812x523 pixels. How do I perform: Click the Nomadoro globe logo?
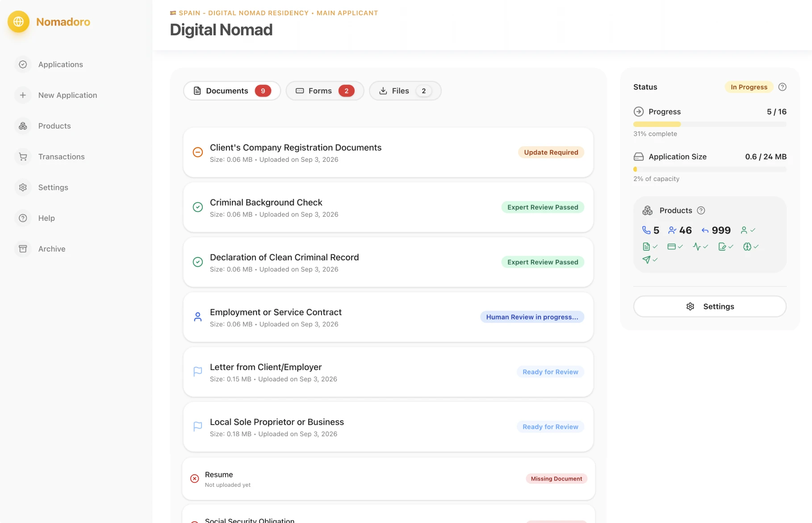[x=18, y=21]
